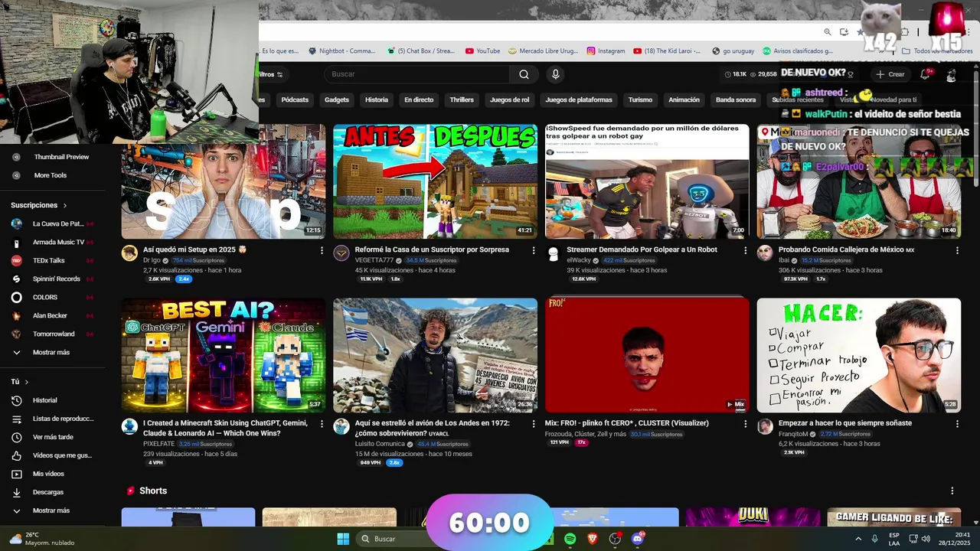Viewport: 980px width, 551px height.
Task: Click the Windows Start button
Action: (x=343, y=539)
